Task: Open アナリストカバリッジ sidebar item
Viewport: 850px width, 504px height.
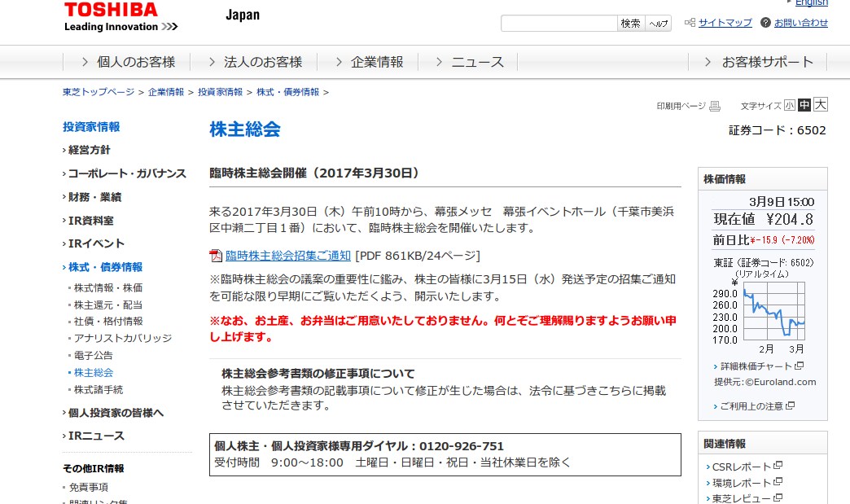Action: tap(122, 338)
